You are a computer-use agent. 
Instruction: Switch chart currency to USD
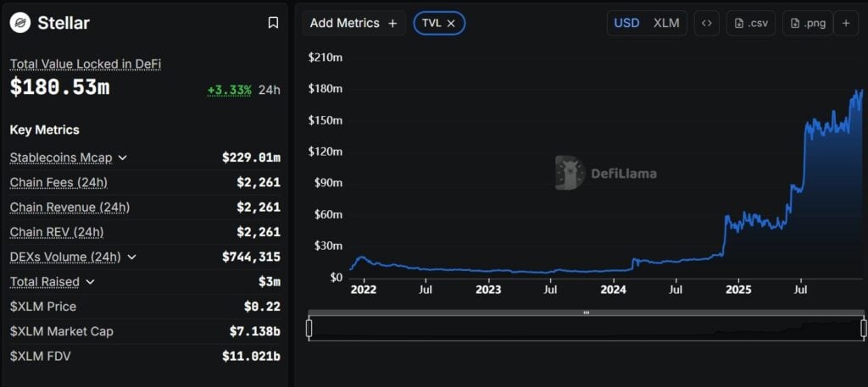[626, 23]
